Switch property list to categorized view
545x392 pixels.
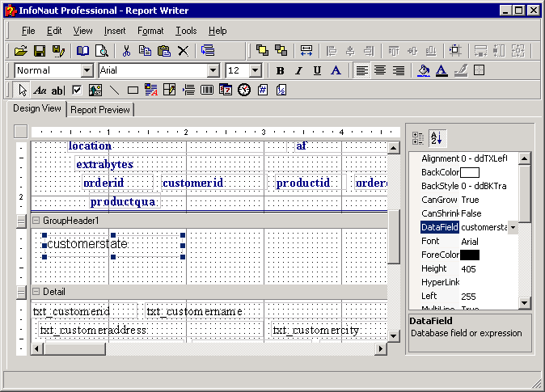click(418, 138)
